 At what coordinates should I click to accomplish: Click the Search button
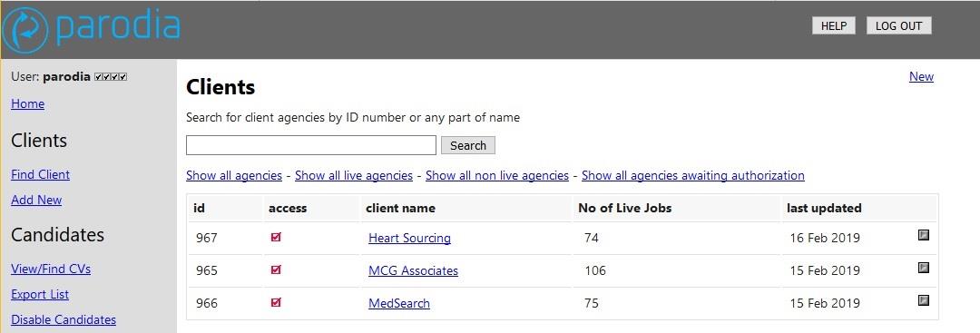pyautogui.click(x=467, y=145)
